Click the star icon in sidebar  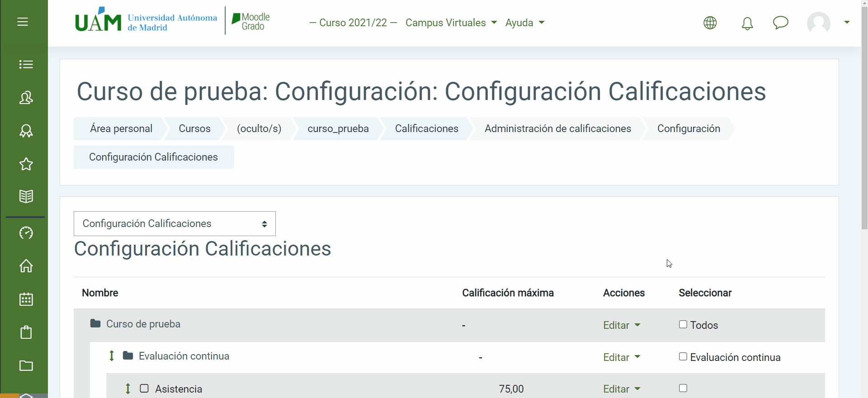26,164
